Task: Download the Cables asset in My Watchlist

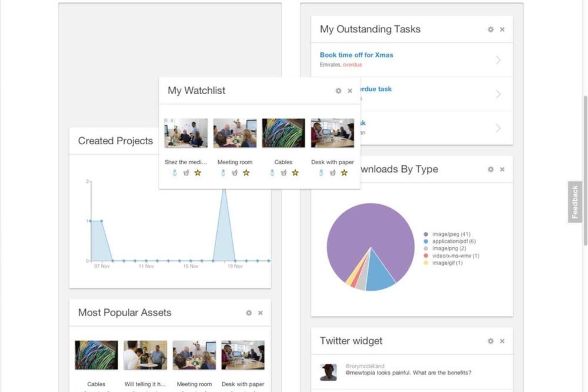Action: pos(272,172)
